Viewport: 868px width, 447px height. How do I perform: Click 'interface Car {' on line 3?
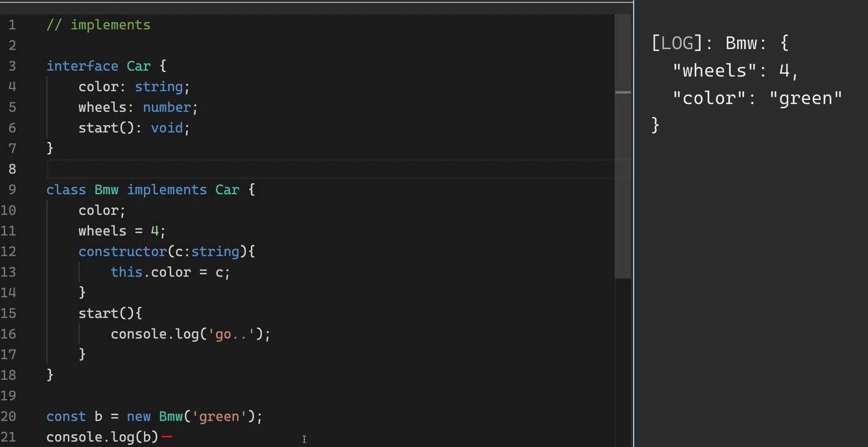pos(106,66)
